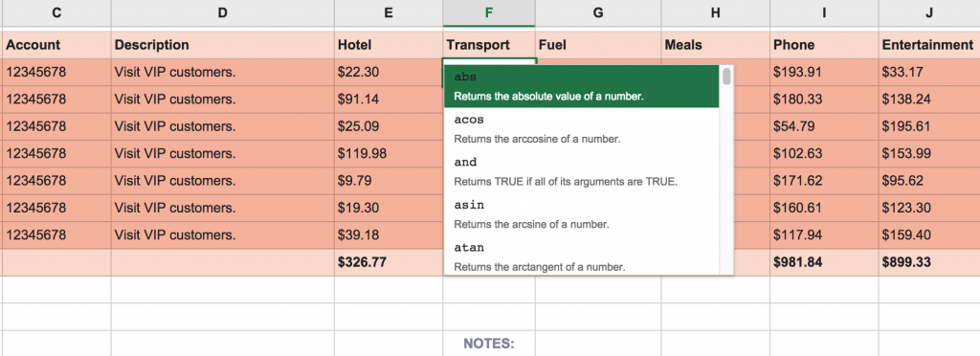Click the Description header cell
Viewport: 980px width, 356px height.
pyautogui.click(x=222, y=45)
